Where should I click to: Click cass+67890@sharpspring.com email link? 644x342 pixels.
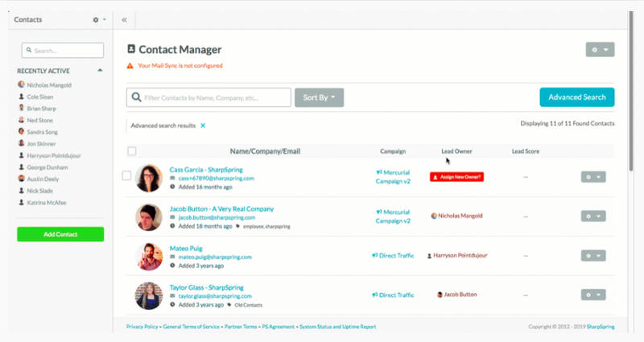pyautogui.click(x=216, y=178)
